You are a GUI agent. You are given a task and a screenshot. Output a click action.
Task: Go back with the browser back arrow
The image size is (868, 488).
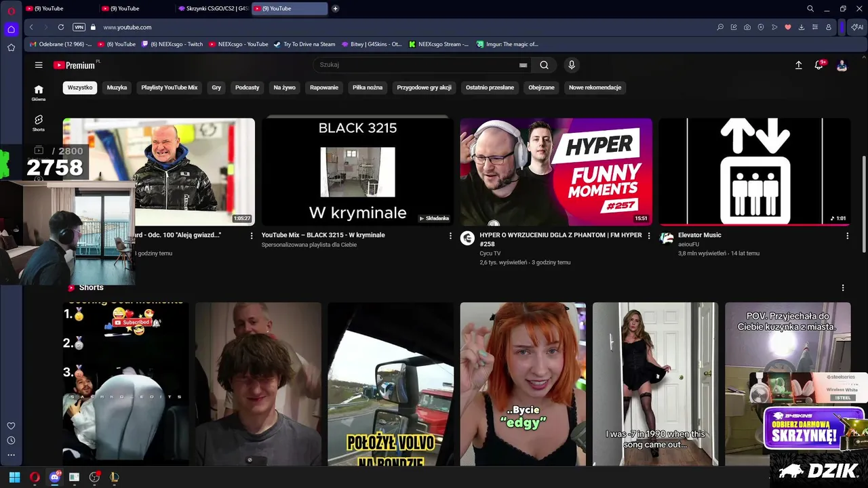pos(31,27)
